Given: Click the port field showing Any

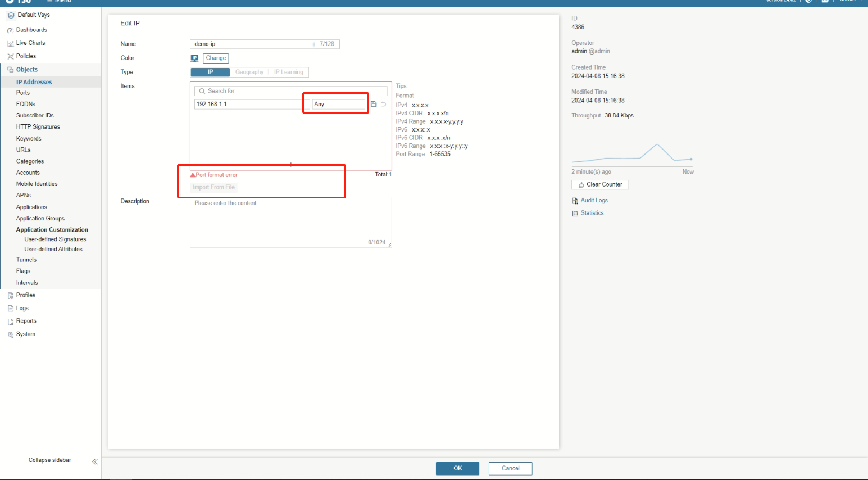Looking at the screenshot, I should pyautogui.click(x=338, y=104).
